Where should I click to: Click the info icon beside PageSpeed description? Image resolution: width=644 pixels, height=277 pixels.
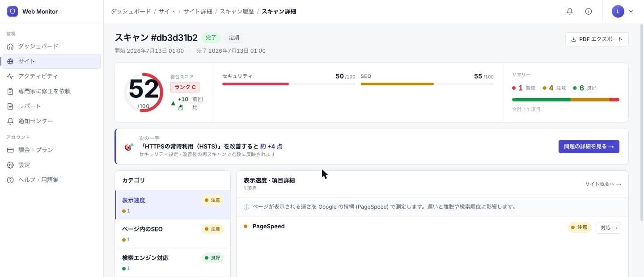(246, 207)
